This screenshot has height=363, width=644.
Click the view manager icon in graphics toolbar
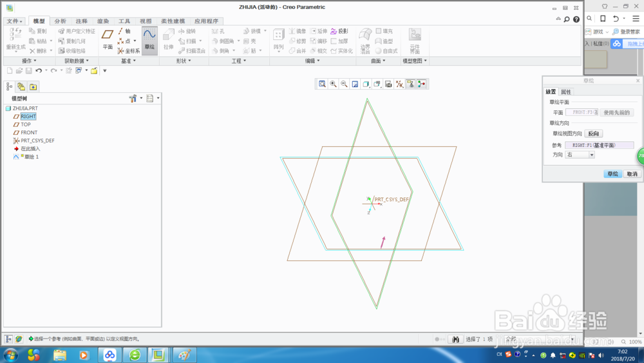click(388, 84)
